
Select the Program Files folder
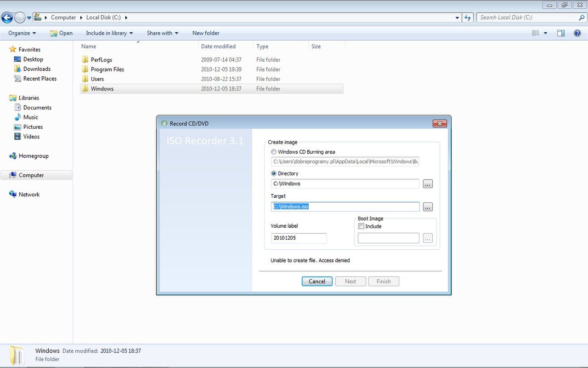[107, 69]
